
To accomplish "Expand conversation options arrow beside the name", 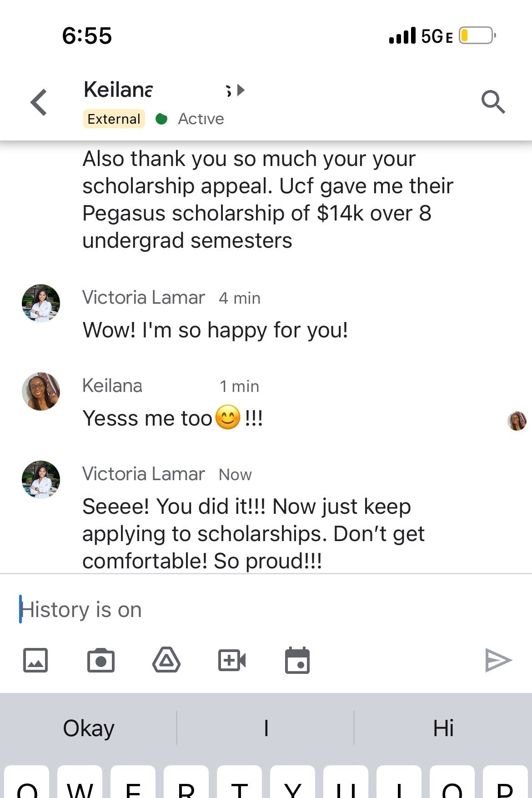I will (x=241, y=90).
